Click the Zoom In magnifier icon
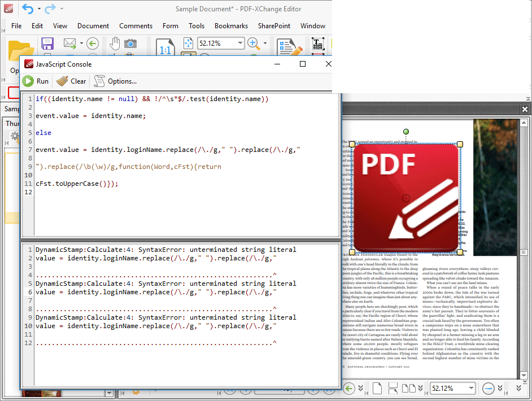Image resolution: width=532 pixels, height=401 pixels. (x=253, y=43)
